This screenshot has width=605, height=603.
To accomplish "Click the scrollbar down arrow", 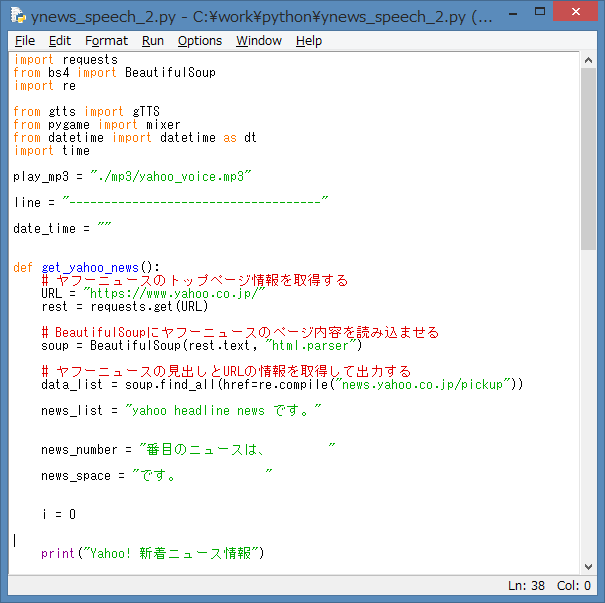I will click(x=588, y=565).
